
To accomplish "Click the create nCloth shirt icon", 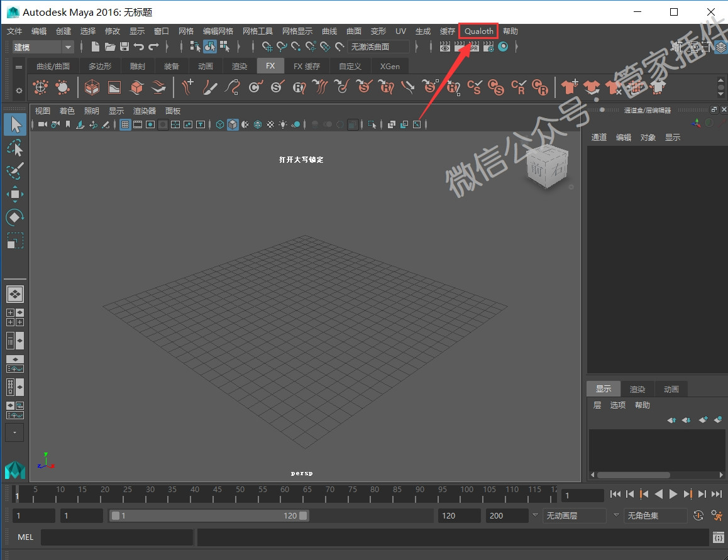I will [569, 87].
